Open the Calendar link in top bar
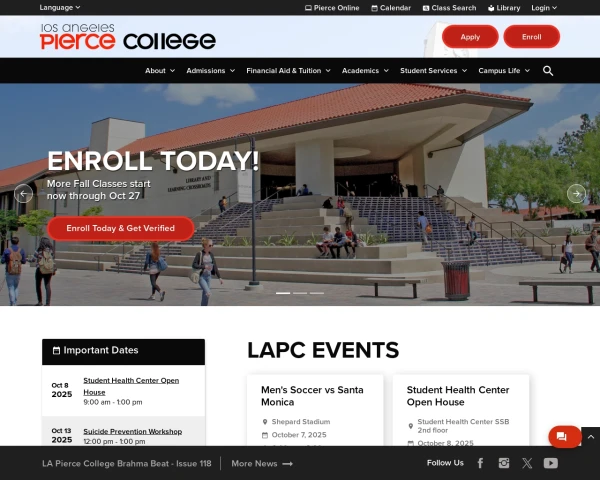Screen dimensions: 600x480 tap(391, 8)
